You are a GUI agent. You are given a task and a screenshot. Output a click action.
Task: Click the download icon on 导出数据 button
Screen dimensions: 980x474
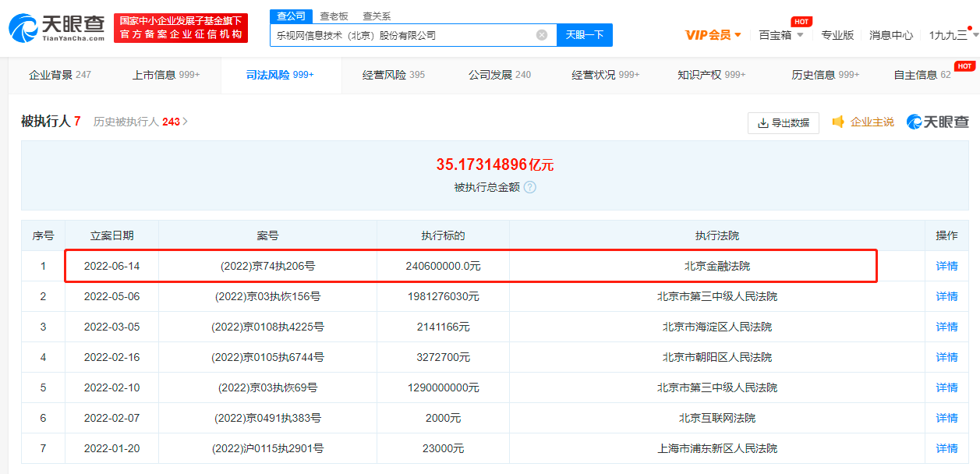point(762,122)
